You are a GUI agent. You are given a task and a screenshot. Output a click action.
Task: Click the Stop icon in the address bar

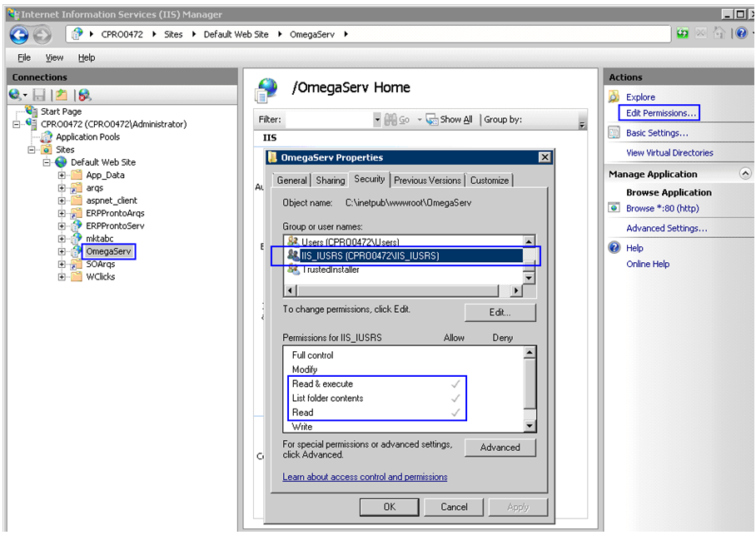pyautogui.click(x=700, y=33)
